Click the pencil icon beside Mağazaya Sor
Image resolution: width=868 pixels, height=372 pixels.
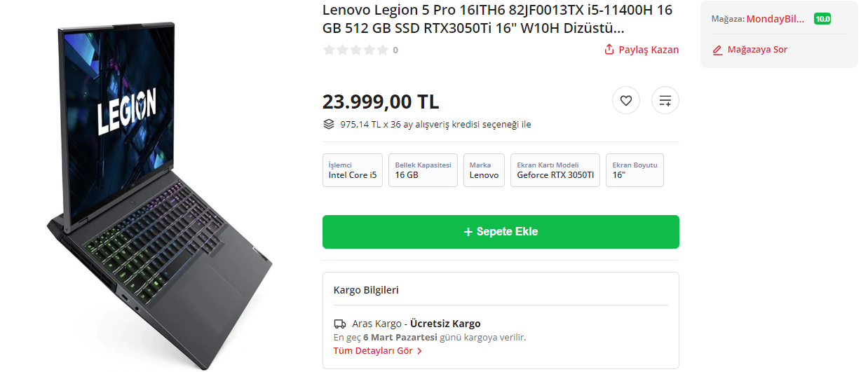click(x=717, y=50)
